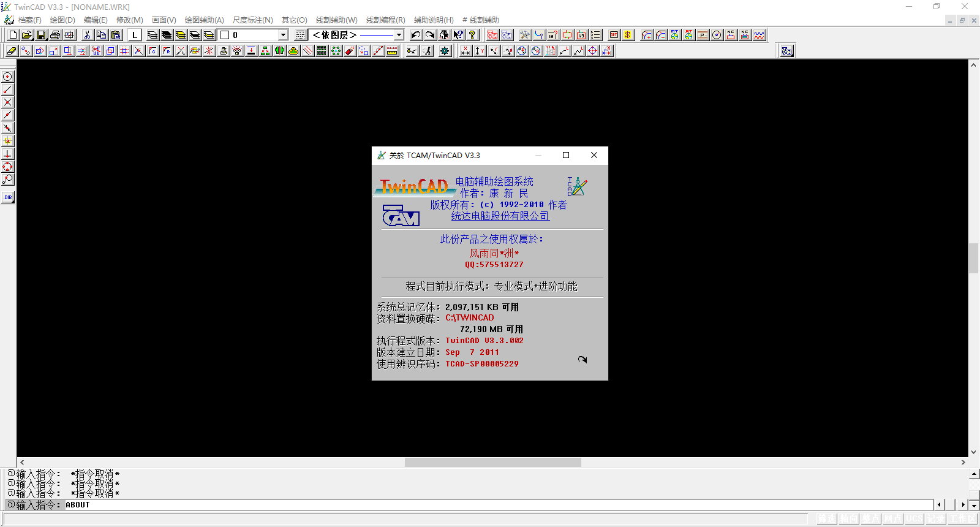
Task: Select the intersection X snap icon in sidebar
Action: coord(7,102)
